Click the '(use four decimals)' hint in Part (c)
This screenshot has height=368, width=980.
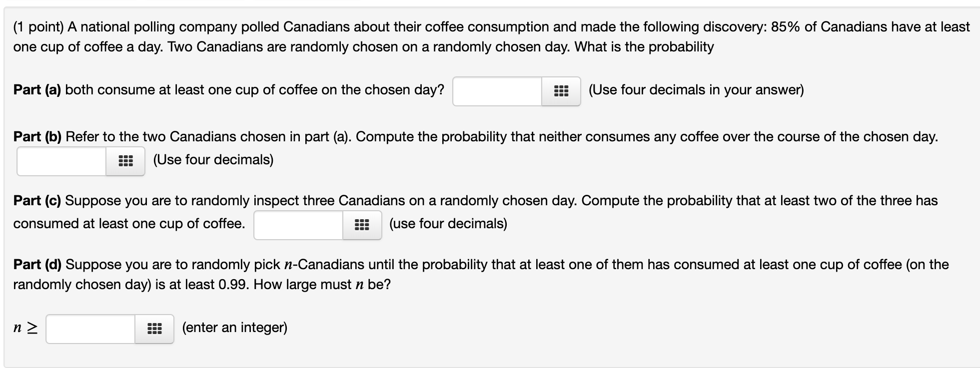click(x=447, y=224)
